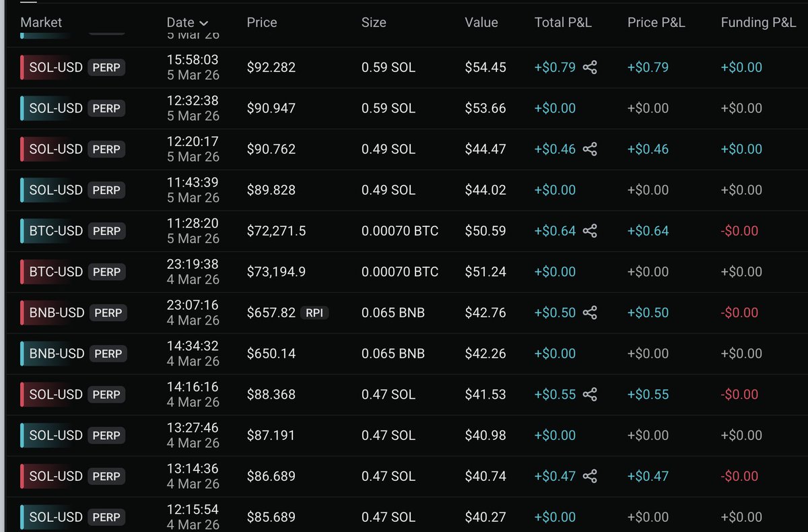Open SOL-USD market at 15:58:03
This screenshot has width=808, height=532.
point(56,67)
